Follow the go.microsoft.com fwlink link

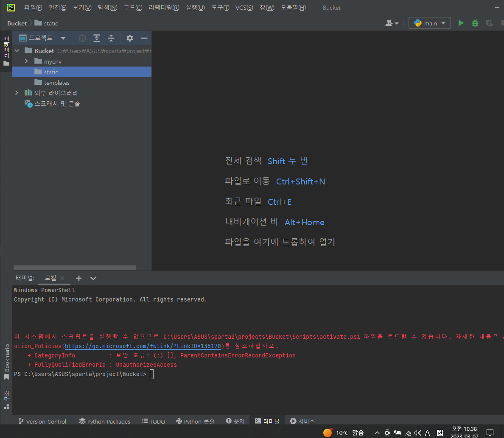pyautogui.click(x=143, y=346)
